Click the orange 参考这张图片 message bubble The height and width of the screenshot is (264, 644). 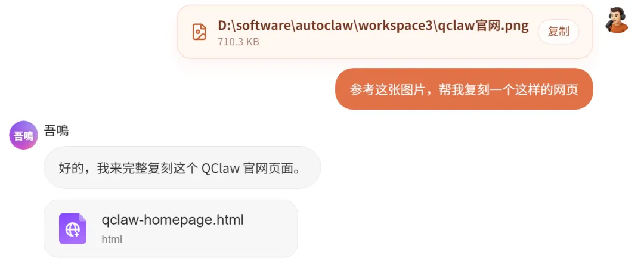pos(464,89)
